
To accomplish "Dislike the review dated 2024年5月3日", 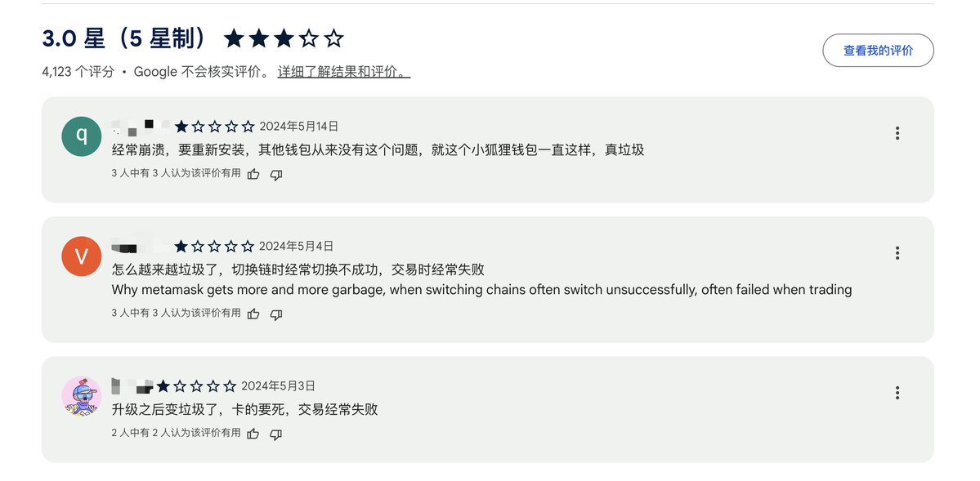I will [x=276, y=434].
